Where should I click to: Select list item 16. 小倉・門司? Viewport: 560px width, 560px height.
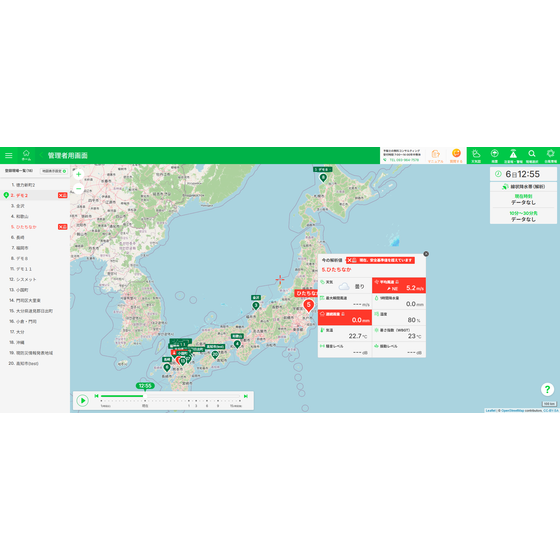pyautogui.click(x=35, y=321)
